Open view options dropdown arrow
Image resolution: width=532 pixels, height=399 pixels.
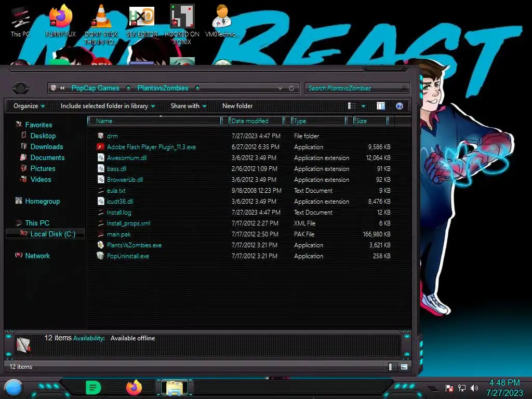pyautogui.click(x=363, y=106)
